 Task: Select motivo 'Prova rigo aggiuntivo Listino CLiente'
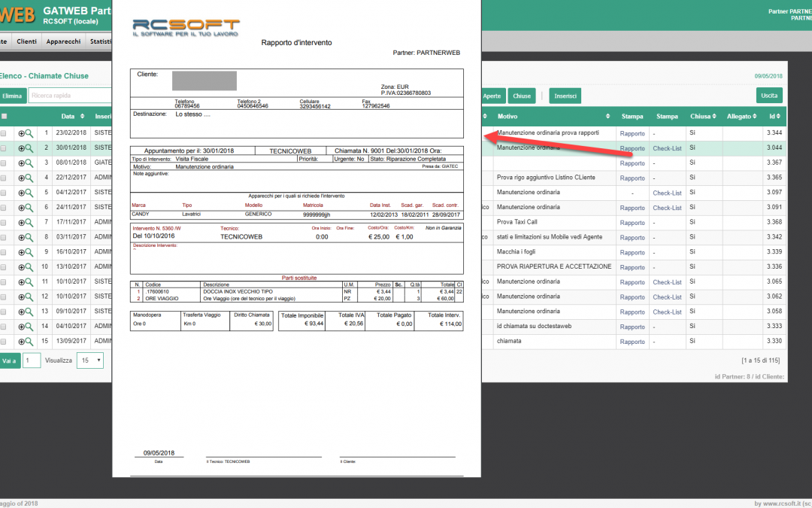[546, 178]
